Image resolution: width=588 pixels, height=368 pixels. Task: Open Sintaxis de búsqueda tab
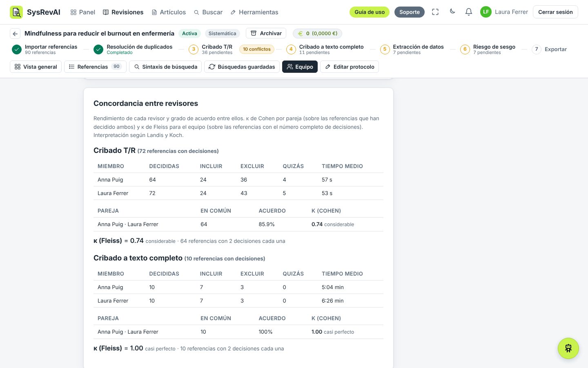[165, 67]
